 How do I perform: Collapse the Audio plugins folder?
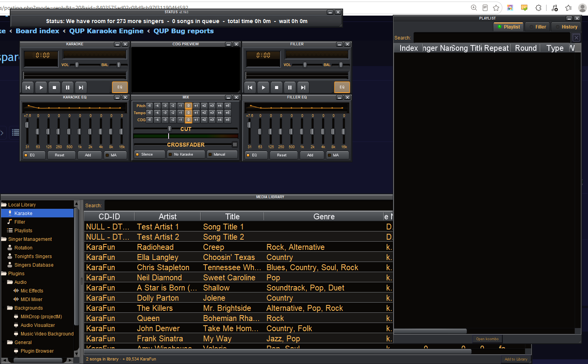point(10,282)
